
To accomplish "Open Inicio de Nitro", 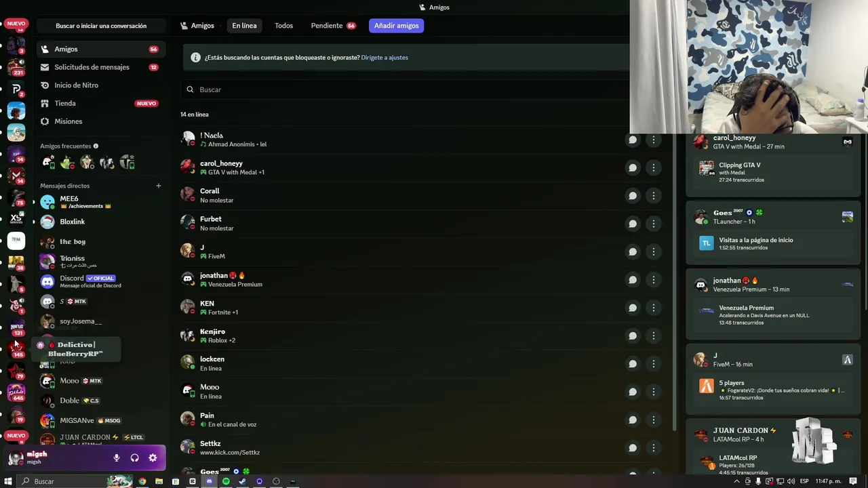I will tap(100, 85).
